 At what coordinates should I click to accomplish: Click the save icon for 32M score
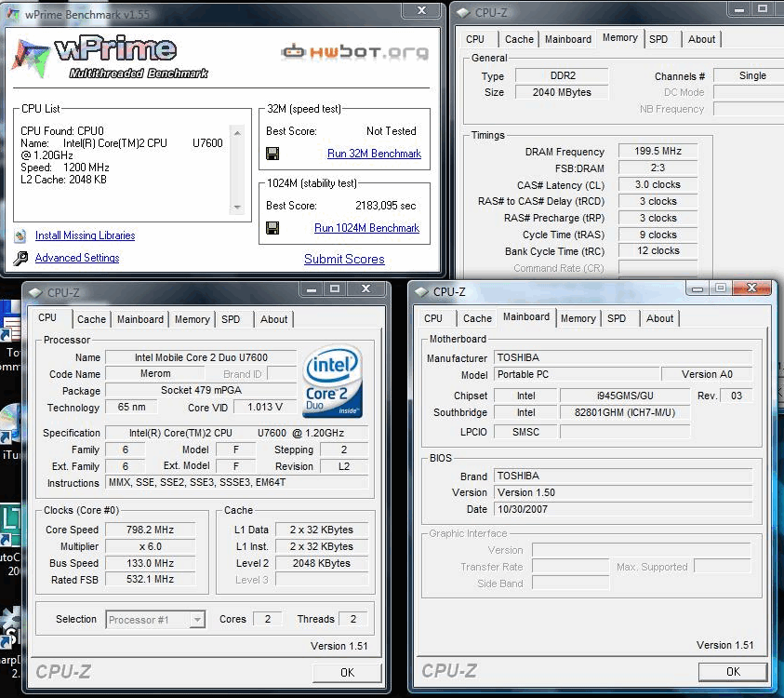tap(272, 154)
